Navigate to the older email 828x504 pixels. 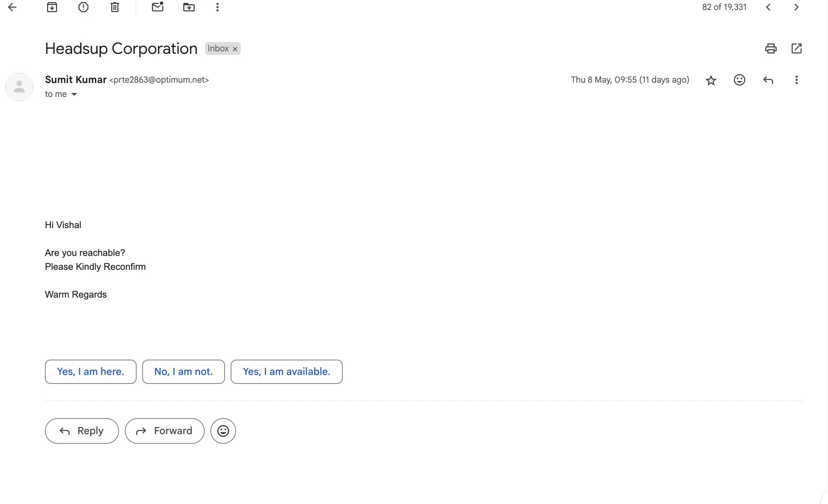[x=796, y=7]
